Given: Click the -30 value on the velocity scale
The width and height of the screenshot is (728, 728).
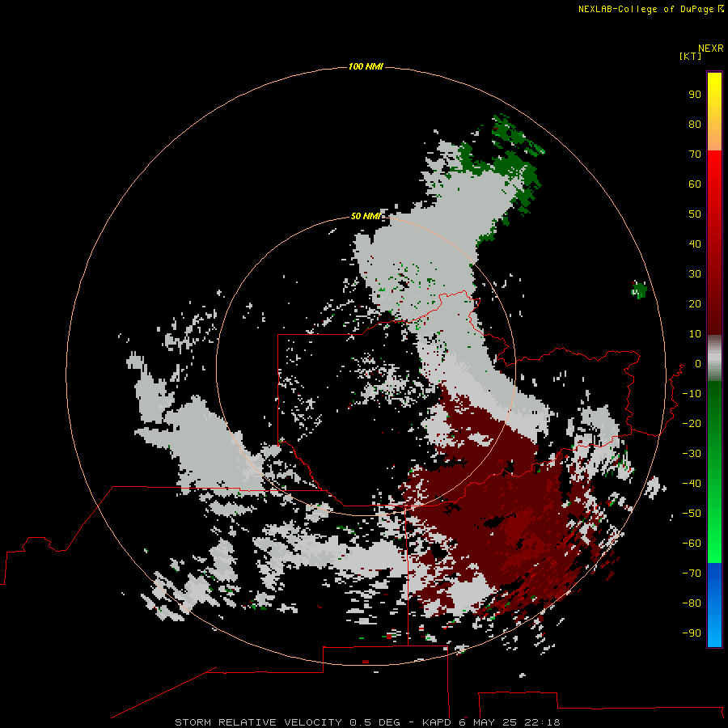Looking at the screenshot, I should click(x=692, y=454).
